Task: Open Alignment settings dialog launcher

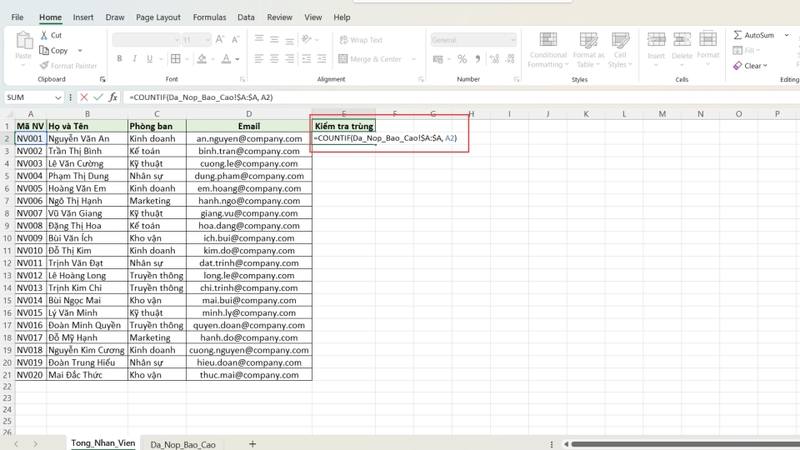Action: pos(421,80)
